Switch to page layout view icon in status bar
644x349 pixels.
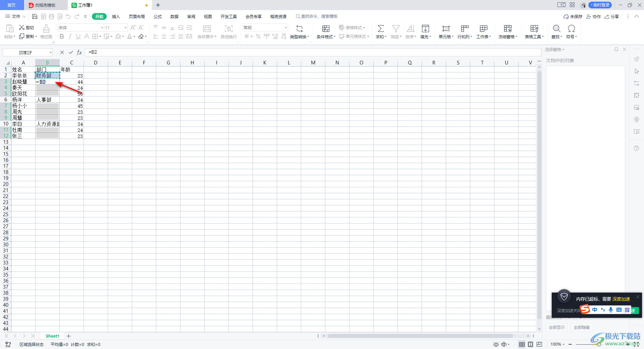coord(530,344)
